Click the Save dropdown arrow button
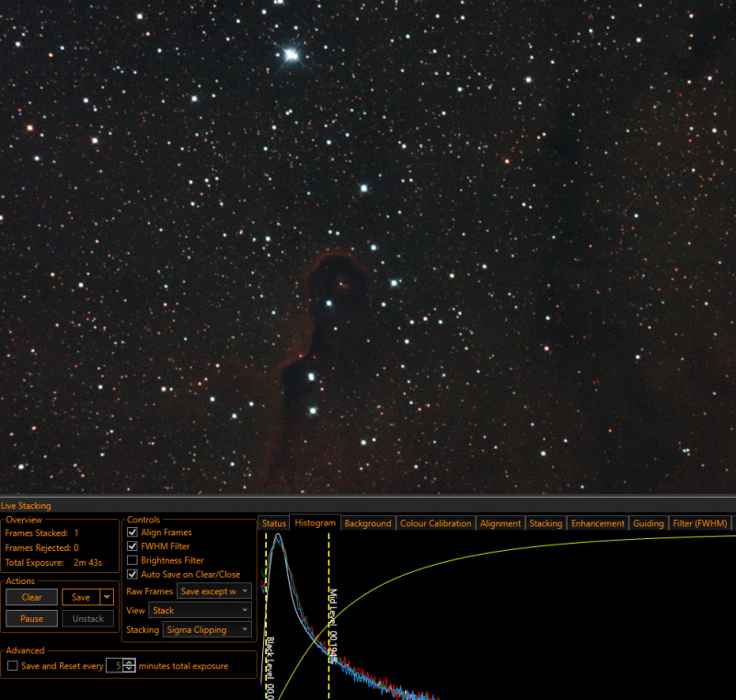Screen dimensions: 736x700 click(x=108, y=598)
